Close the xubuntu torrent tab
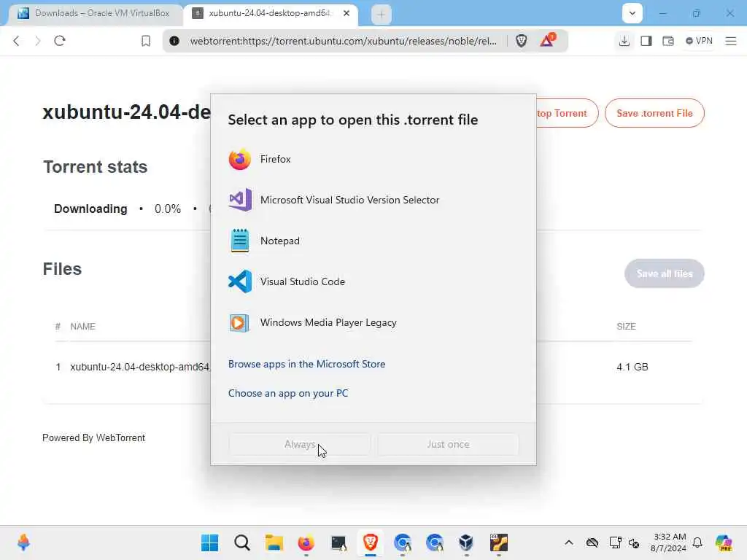 pyautogui.click(x=347, y=13)
